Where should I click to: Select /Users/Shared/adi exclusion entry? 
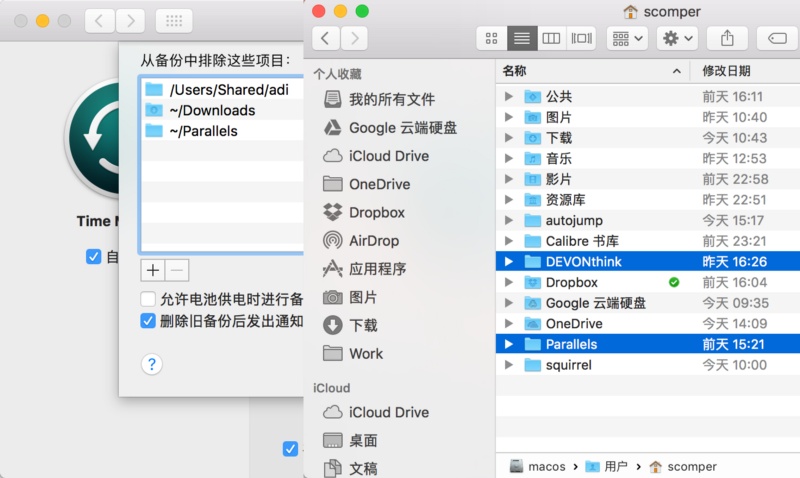[x=223, y=90]
